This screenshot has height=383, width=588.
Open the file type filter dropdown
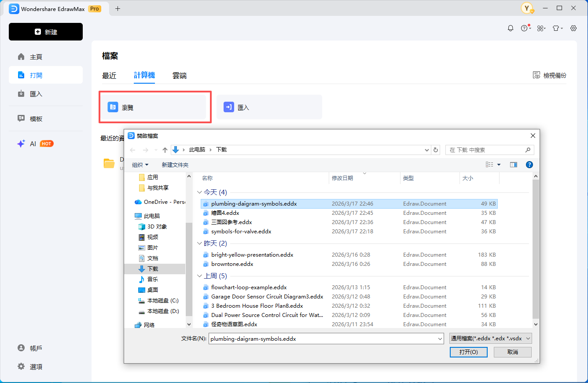click(490, 339)
